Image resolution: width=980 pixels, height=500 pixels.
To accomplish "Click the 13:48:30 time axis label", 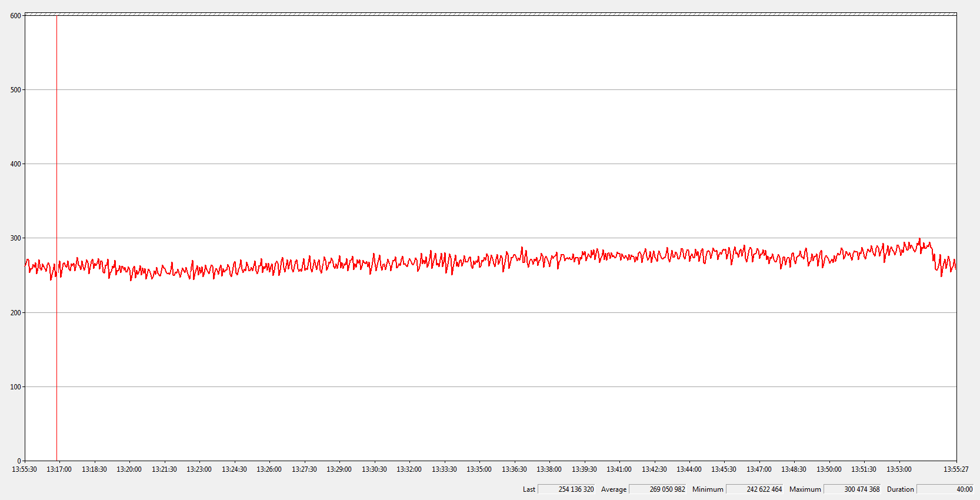I will coord(794,469).
